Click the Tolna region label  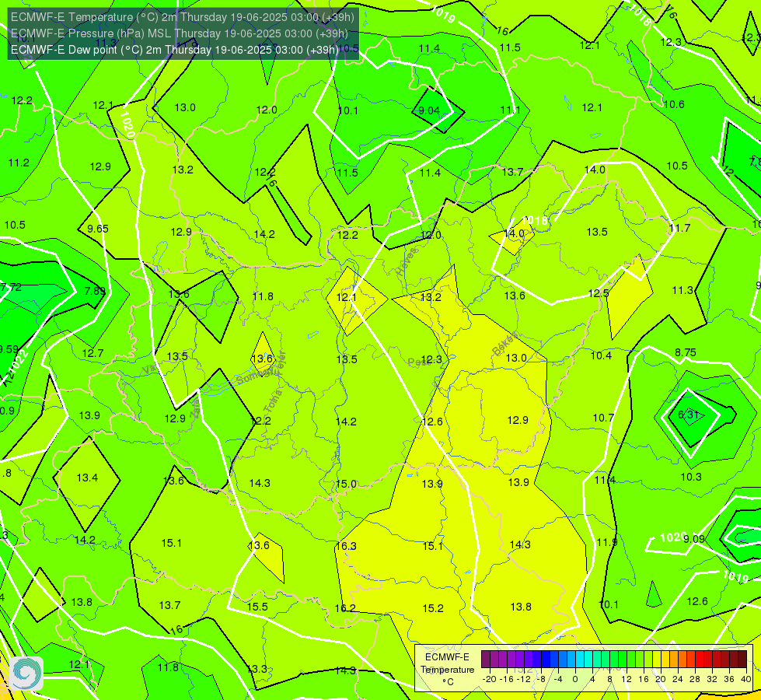pyautogui.click(x=273, y=401)
